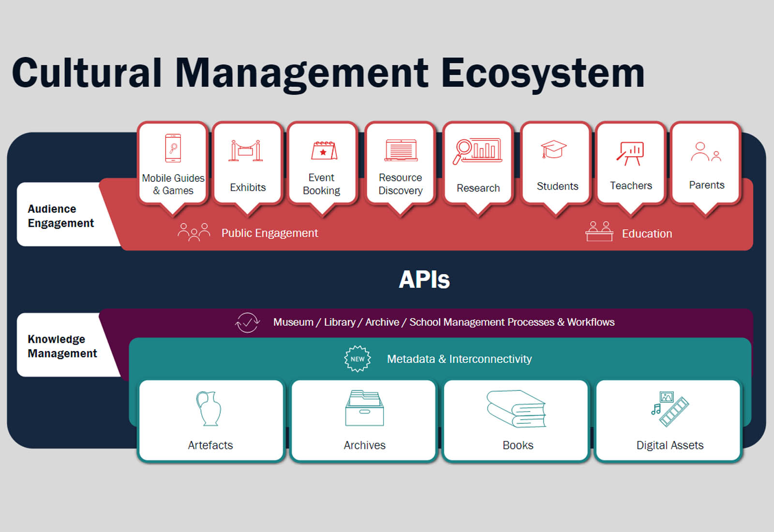Click the NEW badge beside Metadata
The height and width of the screenshot is (532, 774).
[357, 359]
